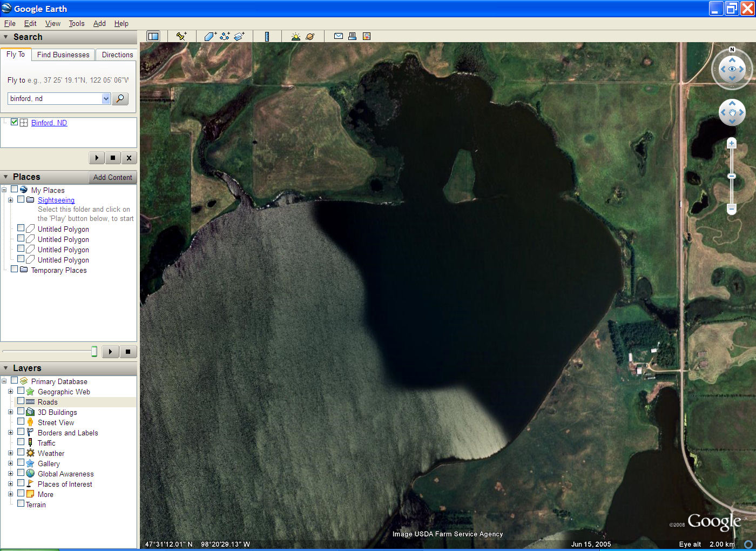Check the Temporary Places checkbox

[14, 269]
